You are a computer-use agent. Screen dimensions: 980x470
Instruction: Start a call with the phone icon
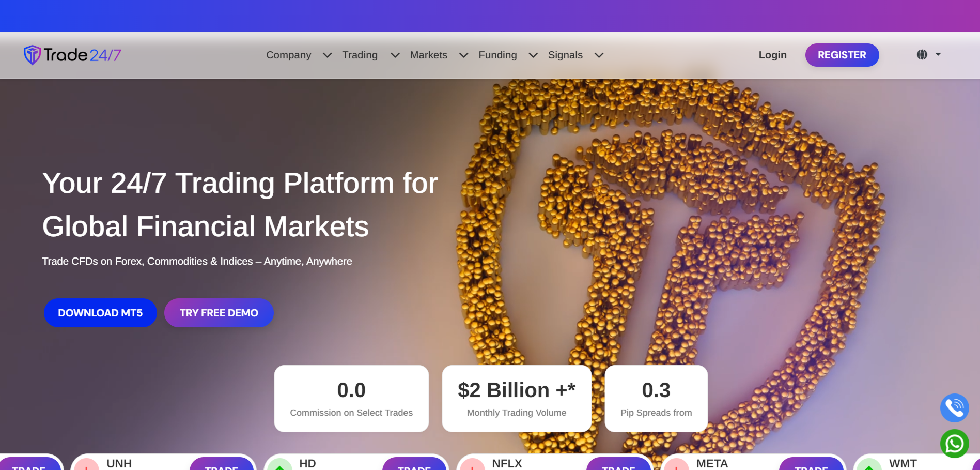(954, 408)
